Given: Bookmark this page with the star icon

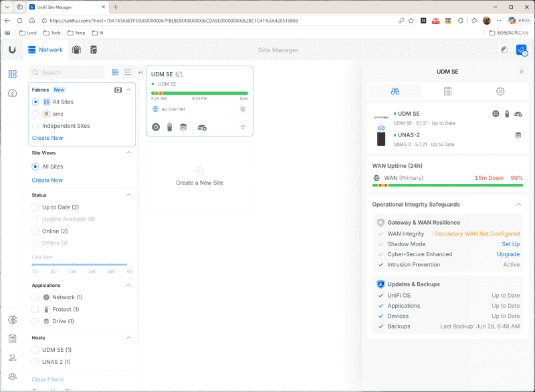Looking at the screenshot, I should click(x=411, y=21).
